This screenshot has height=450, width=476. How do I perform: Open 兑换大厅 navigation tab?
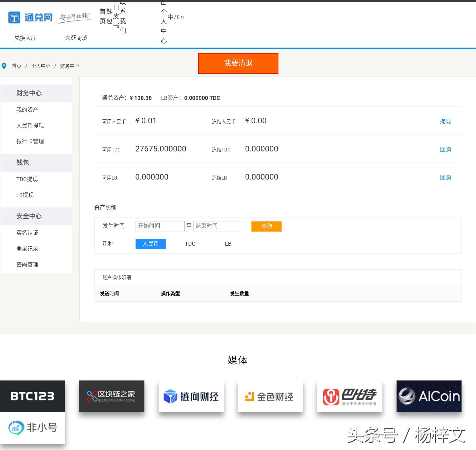click(x=25, y=38)
